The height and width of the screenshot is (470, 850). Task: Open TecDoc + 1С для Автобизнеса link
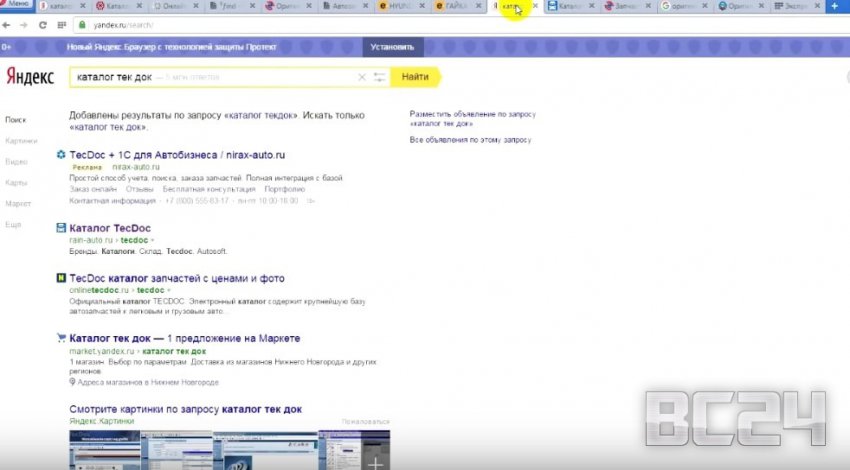pos(177,155)
